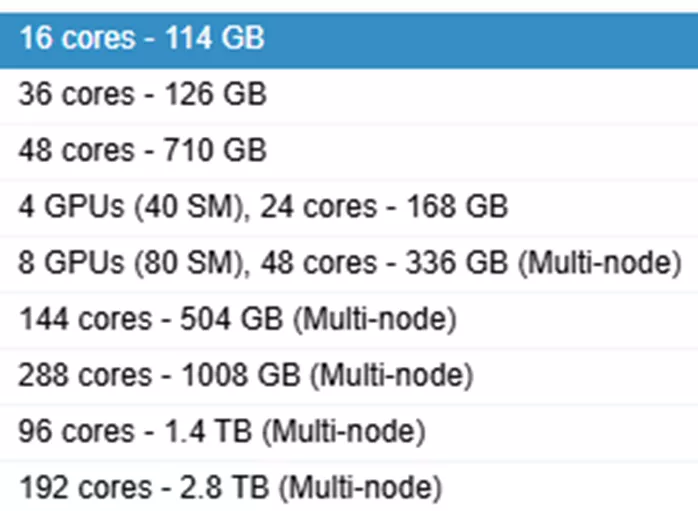Select the blue-highlighted 114 GB entry
The image size is (698, 511).
[x=349, y=41]
